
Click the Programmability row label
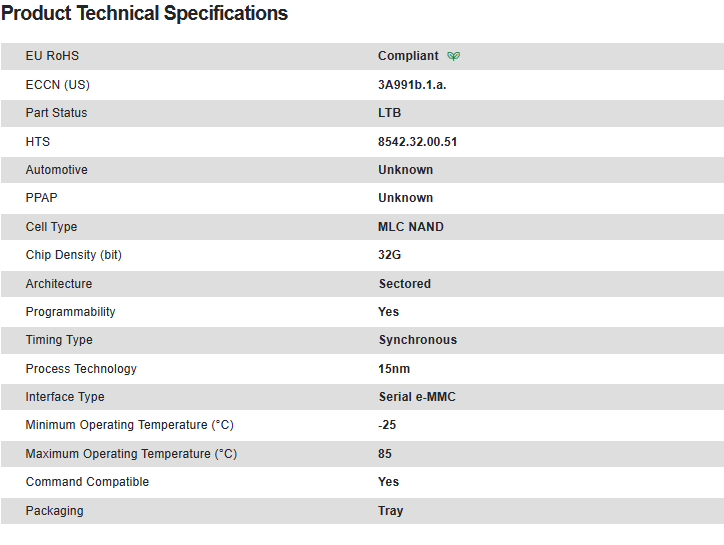pyautogui.click(x=70, y=312)
